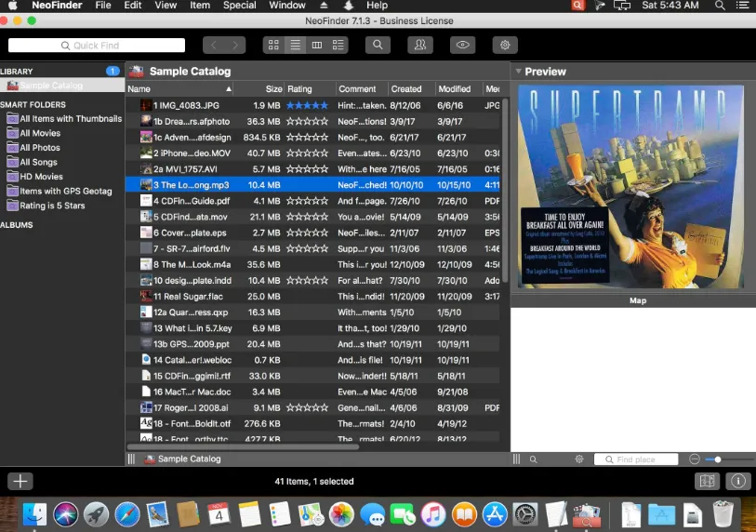Viewport: 756px width, 532px height.
Task: Collapse the Preview panel disclosure triangle
Action: tap(518, 72)
